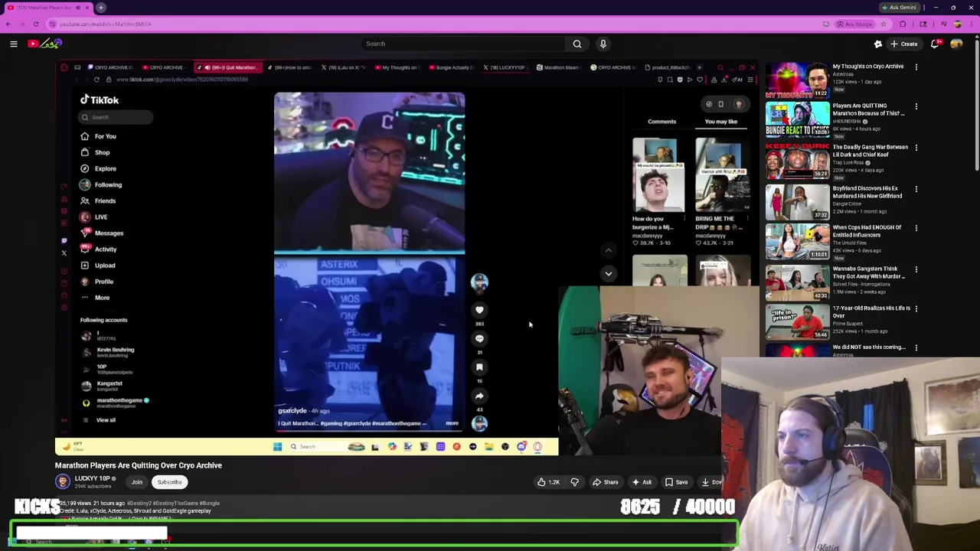This screenshot has width=980, height=551.
Task: Click embedded Windows Start button in video
Action: coord(277,447)
